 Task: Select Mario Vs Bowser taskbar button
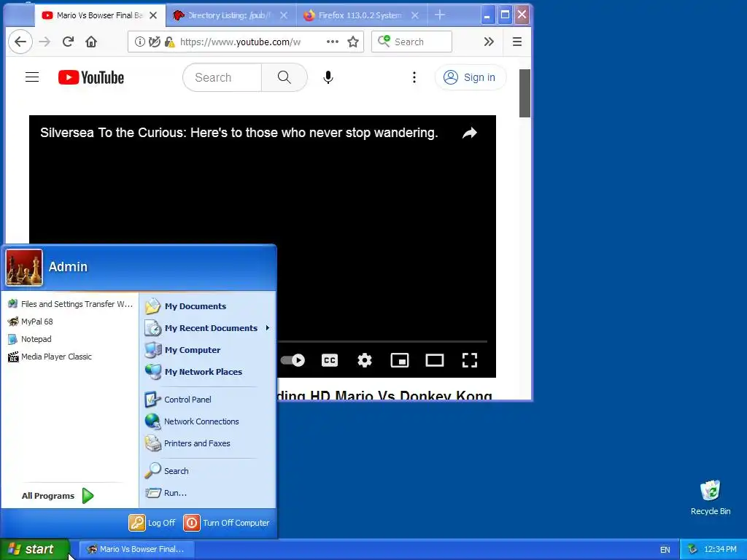click(x=136, y=549)
